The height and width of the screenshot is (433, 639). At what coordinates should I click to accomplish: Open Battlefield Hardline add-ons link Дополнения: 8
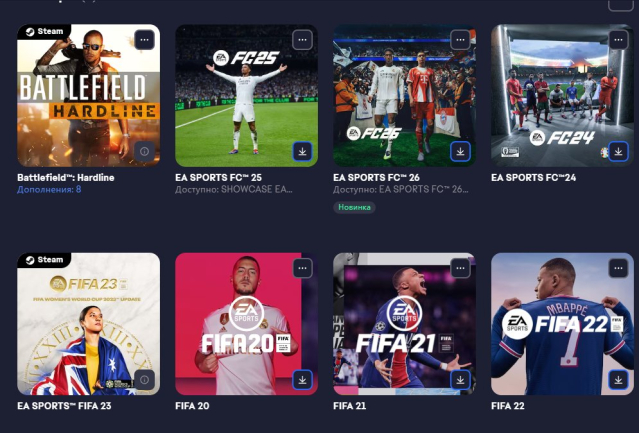(49, 189)
